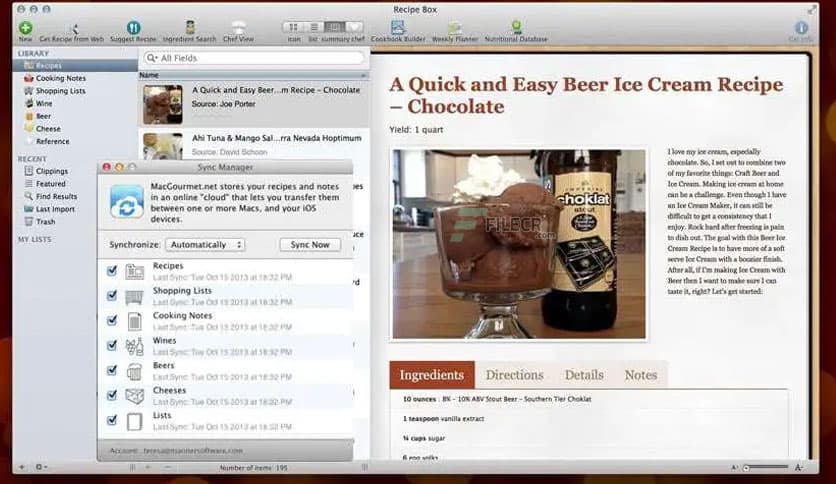Select Cooking Notes in the sidebar
The image size is (836, 484).
click(x=60, y=78)
